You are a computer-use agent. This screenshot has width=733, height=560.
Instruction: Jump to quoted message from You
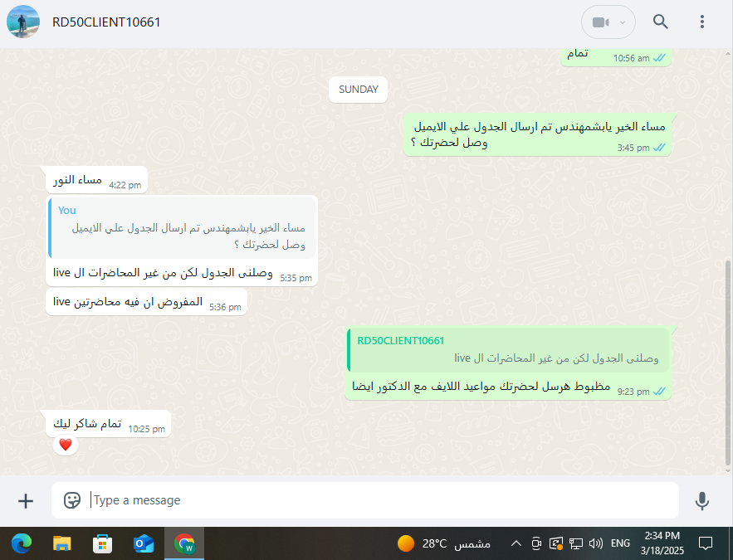(x=183, y=227)
